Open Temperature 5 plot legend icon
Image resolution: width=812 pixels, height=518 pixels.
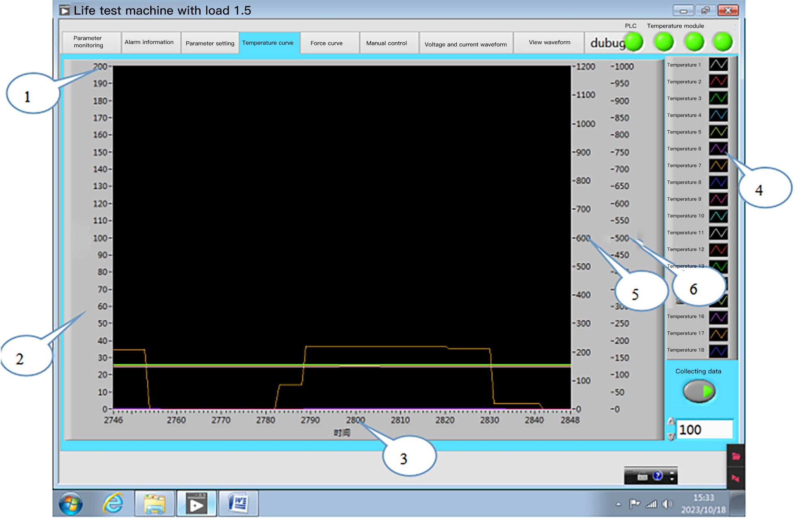[x=718, y=131]
